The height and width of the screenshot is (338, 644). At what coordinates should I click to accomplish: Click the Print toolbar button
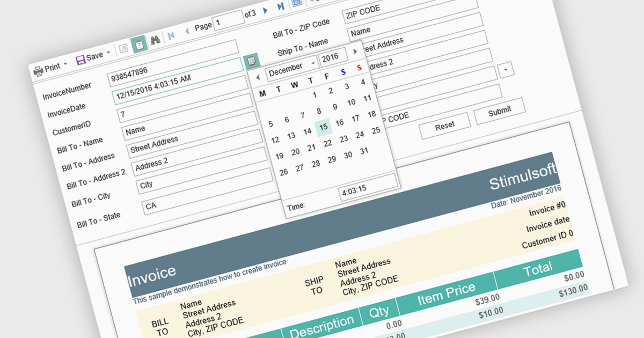[x=50, y=67]
